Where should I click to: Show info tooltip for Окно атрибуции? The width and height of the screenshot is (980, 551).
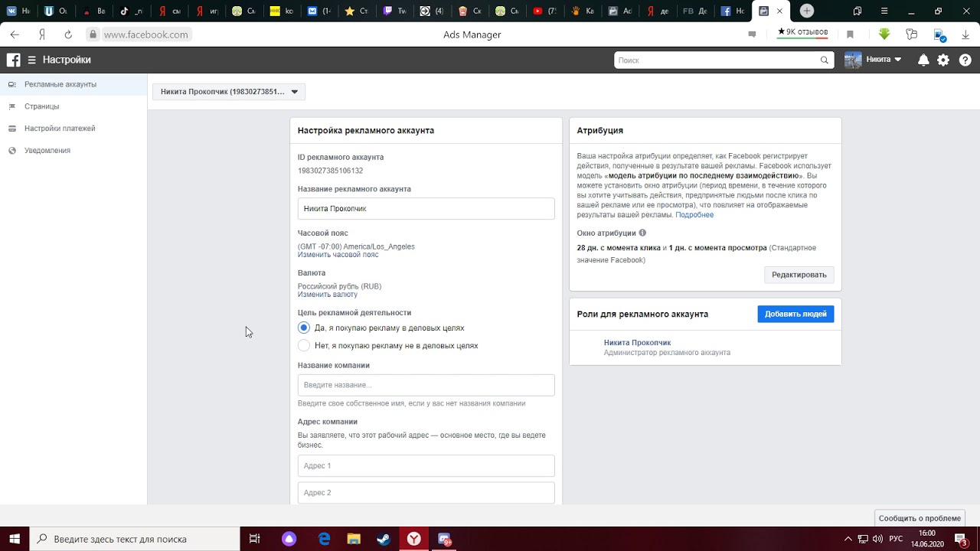click(642, 233)
